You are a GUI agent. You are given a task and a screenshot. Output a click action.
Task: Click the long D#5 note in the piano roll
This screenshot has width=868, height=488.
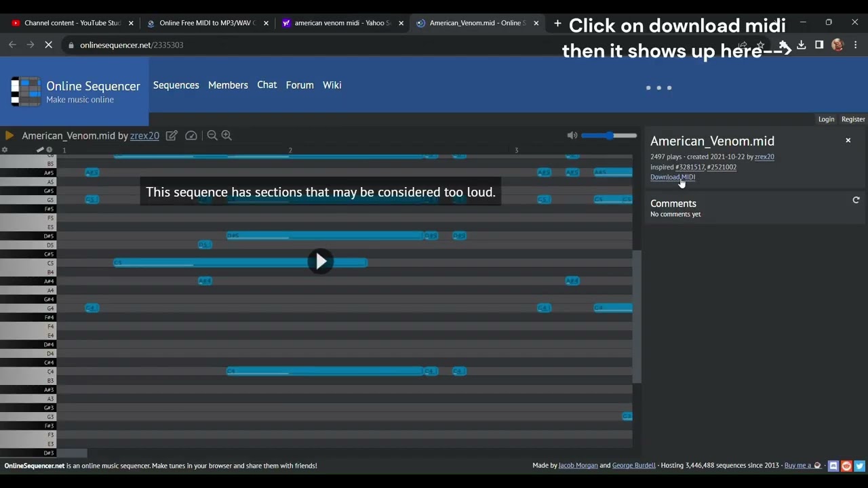pos(325,235)
